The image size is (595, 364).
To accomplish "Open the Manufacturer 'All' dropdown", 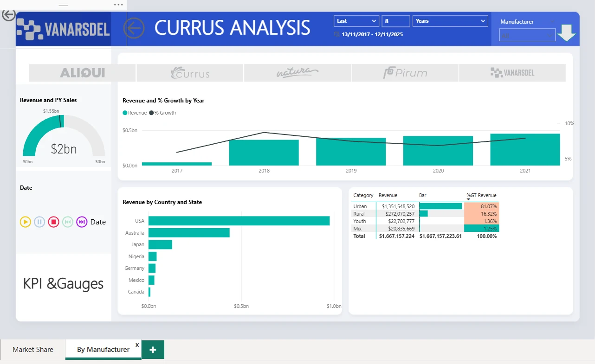I will (x=527, y=35).
